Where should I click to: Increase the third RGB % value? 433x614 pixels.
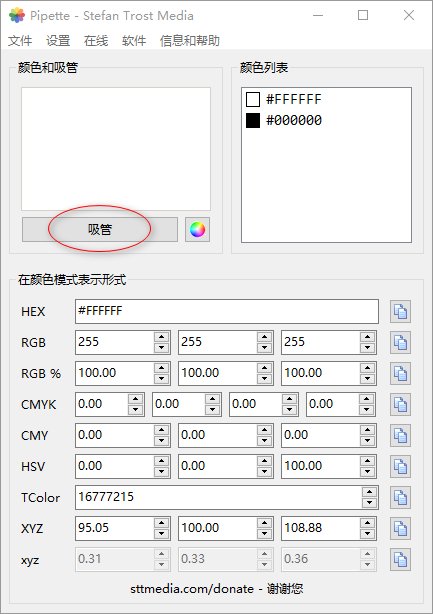(368, 368)
